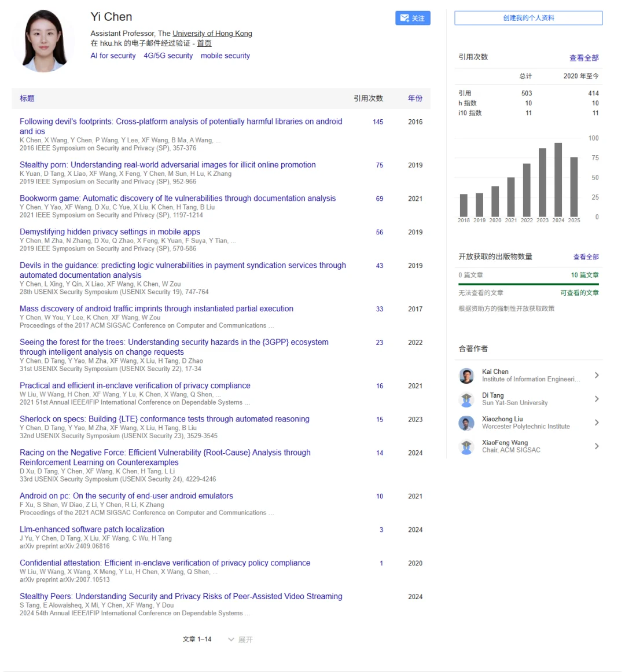Click the open access progress bar
The width and height of the screenshot is (625, 672).
tap(528, 284)
